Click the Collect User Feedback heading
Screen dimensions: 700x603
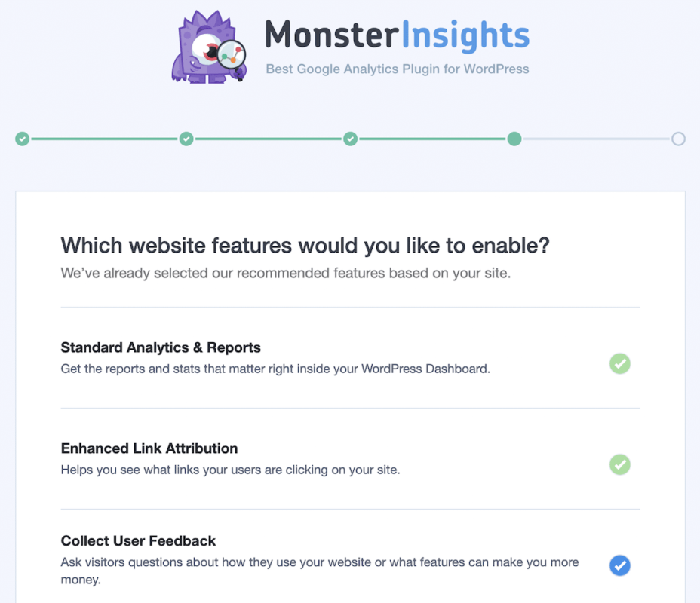(138, 540)
